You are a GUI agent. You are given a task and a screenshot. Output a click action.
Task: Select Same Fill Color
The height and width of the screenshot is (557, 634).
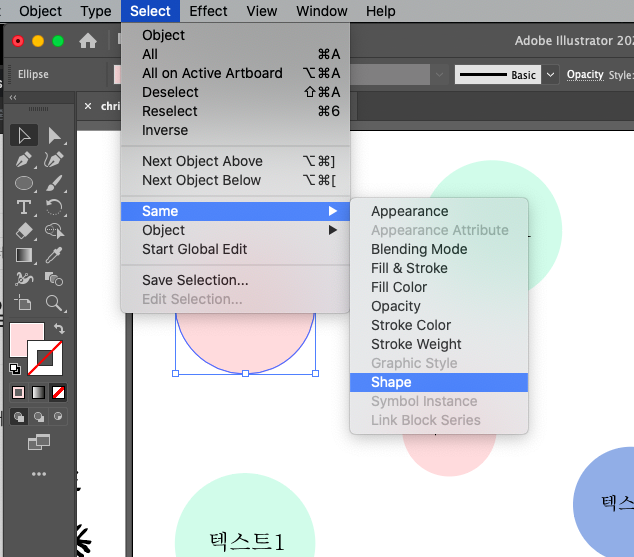coord(439,287)
